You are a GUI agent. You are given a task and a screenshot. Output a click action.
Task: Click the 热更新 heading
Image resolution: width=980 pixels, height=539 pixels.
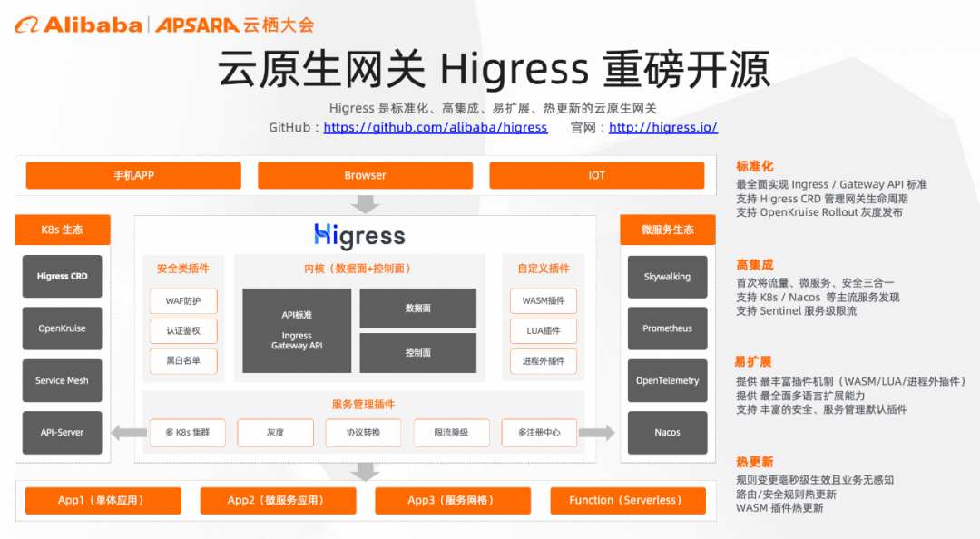click(x=754, y=462)
